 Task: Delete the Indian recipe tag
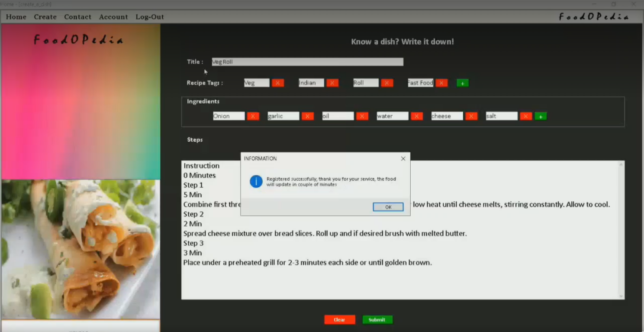tap(332, 83)
